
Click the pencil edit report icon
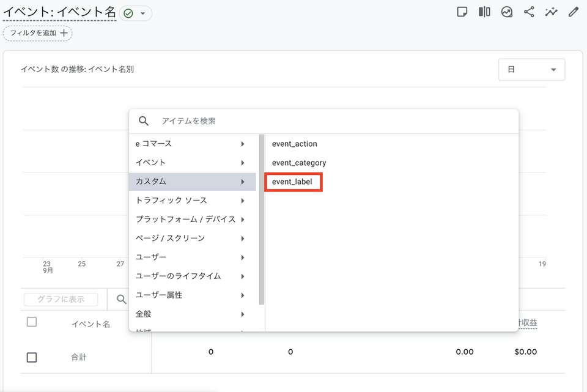(x=573, y=12)
